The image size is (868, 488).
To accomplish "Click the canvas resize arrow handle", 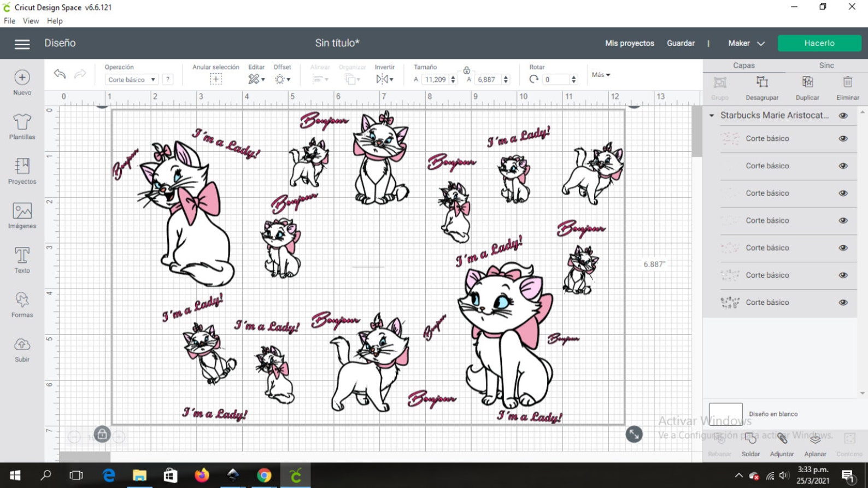I will click(634, 434).
